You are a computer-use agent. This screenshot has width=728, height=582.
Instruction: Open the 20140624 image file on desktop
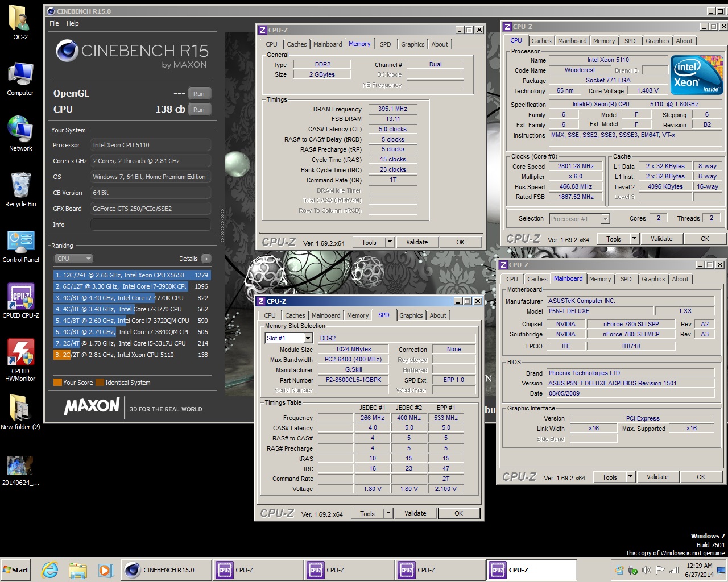[x=20, y=470]
